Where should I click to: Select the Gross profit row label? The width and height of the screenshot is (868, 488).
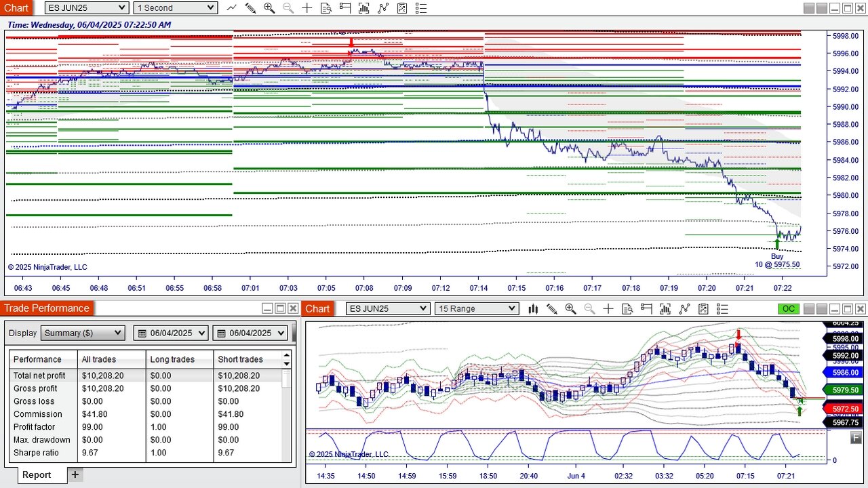coord(35,388)
